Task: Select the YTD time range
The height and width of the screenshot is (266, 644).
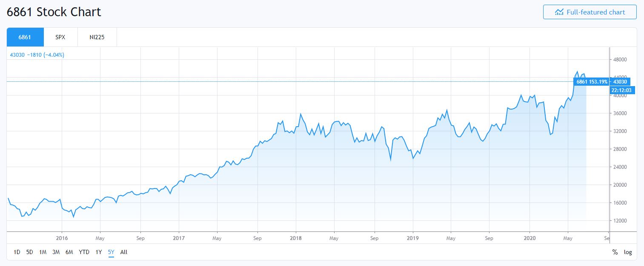Action: [x=84, y=252]
